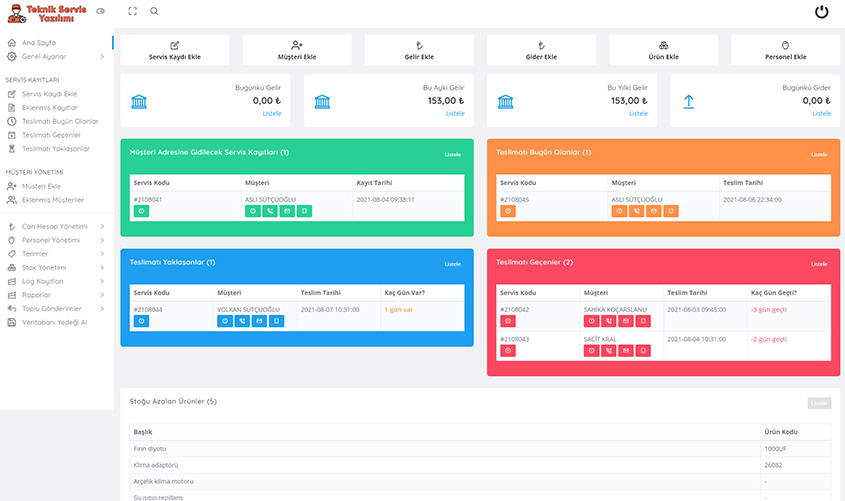The width and height of the screenshot is (845, 501).
Task: View service #2108045 with orange eye button
Action: click(508, 211)
